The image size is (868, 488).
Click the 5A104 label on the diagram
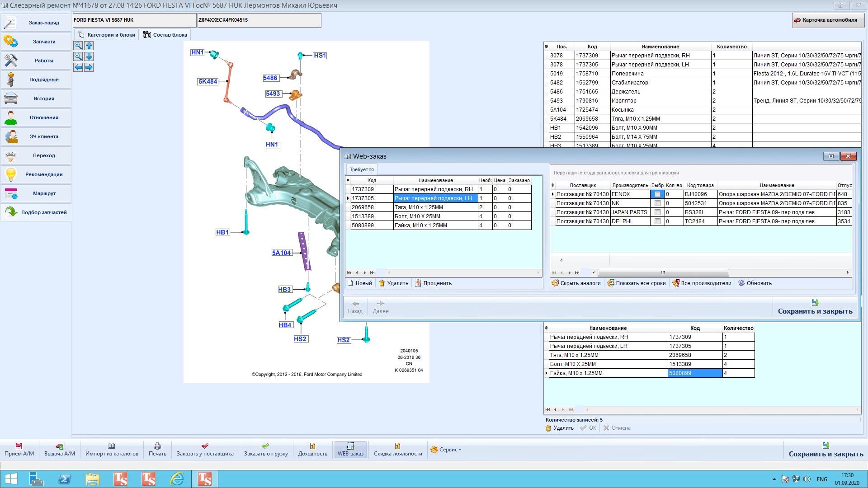(x=281, y=253)
